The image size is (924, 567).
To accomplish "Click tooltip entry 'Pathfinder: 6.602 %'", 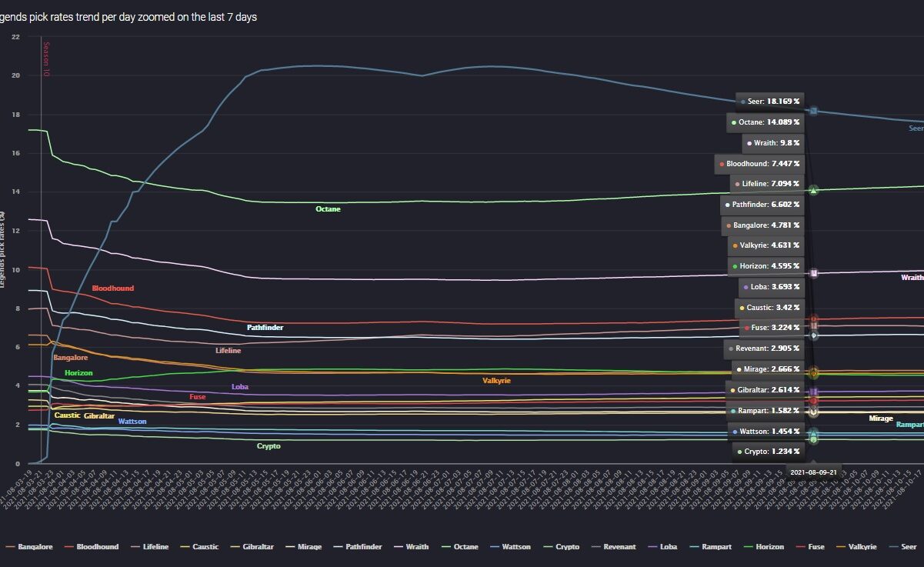I will pyautogui.click(x=762, y=205).
